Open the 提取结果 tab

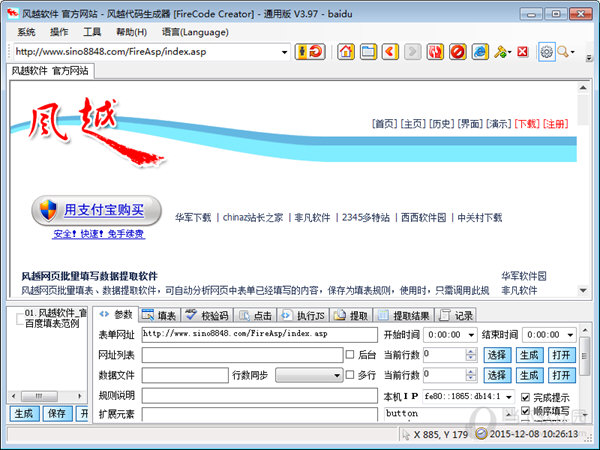pyautogui.click(x=404, y=315)
